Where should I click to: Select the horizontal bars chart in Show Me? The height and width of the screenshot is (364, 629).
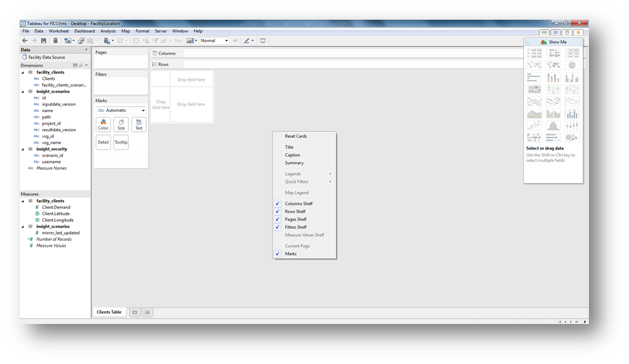[x=534, y=77]
